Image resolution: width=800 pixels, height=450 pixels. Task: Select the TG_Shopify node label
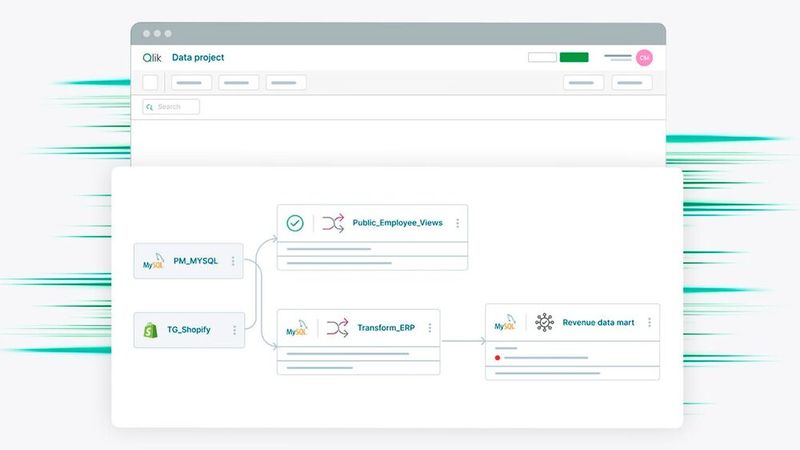(x=189, y=330)
